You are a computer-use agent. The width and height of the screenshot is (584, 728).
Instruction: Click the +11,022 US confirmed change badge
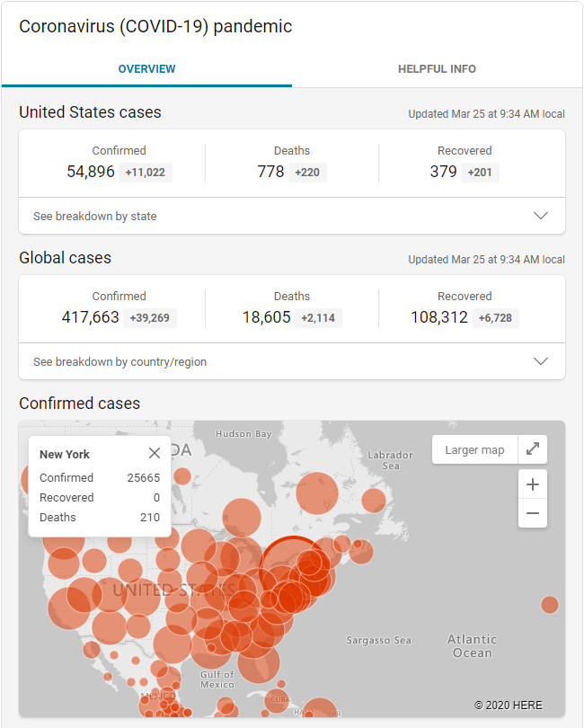click(145, 172)
